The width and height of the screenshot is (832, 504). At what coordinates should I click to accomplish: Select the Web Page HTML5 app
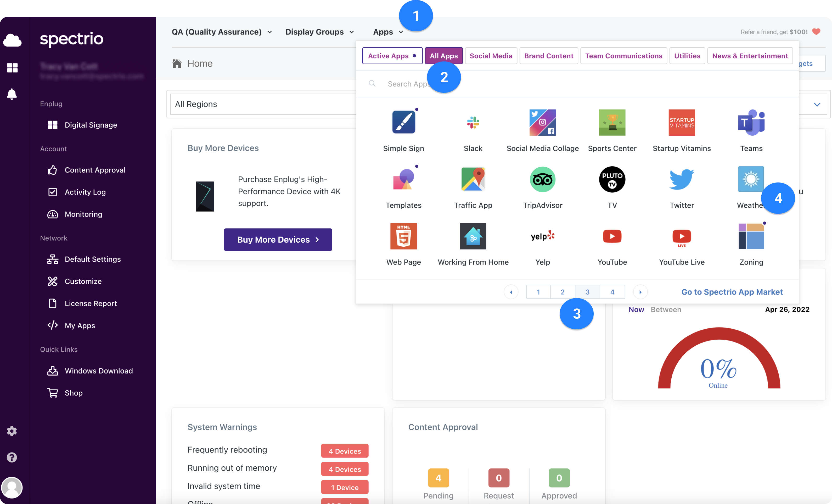(x=403, y=236)
